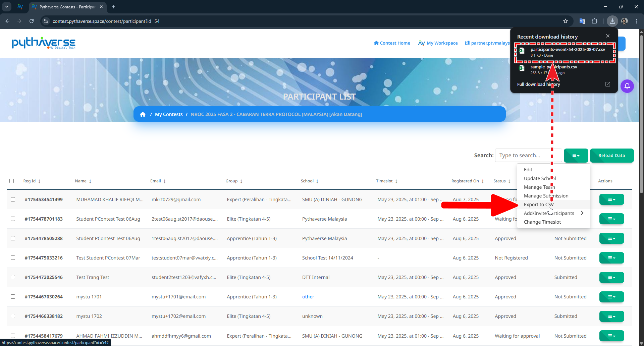Open the My Workspace link
This screenshot has height=346, width=644.
pyautogui.click(x=438, y=43)
